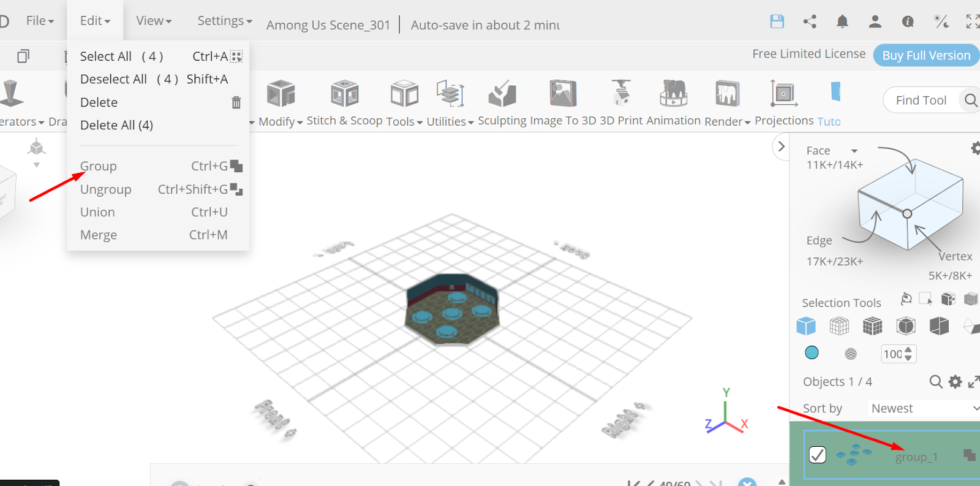Click the Animation elephant icon

pyautogui.click(x=673, y=93)
